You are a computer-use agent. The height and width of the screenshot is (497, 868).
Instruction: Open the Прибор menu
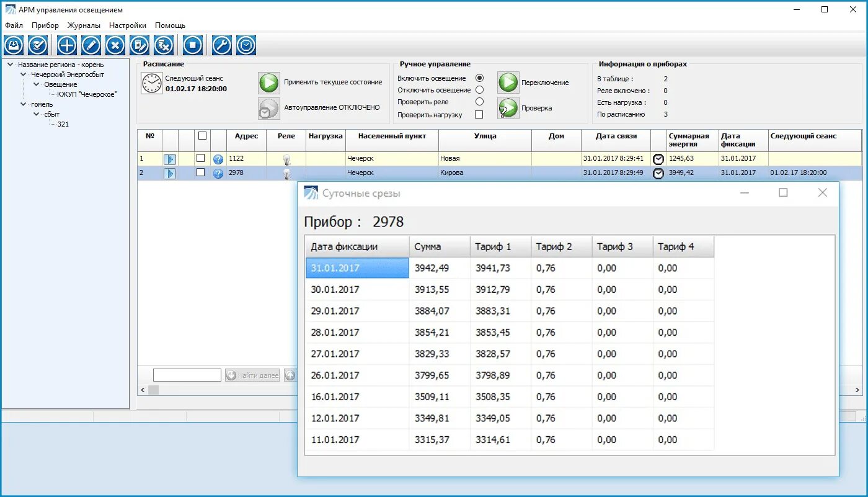[45, 25]
